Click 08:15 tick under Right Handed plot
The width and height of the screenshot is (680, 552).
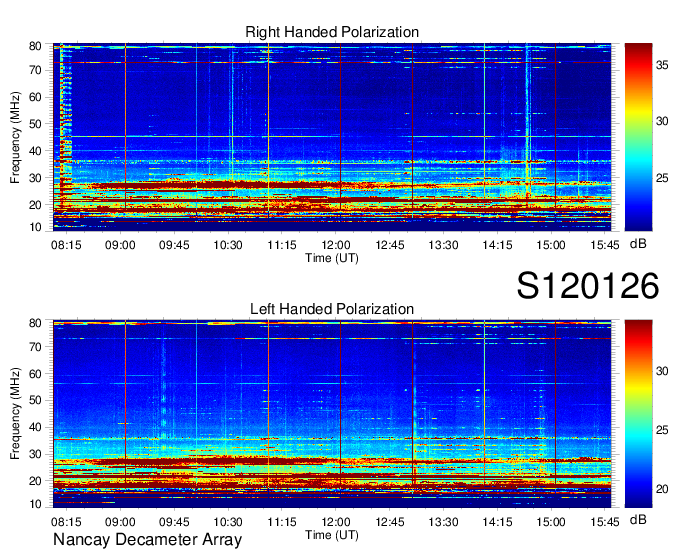[x=66, y=245]
